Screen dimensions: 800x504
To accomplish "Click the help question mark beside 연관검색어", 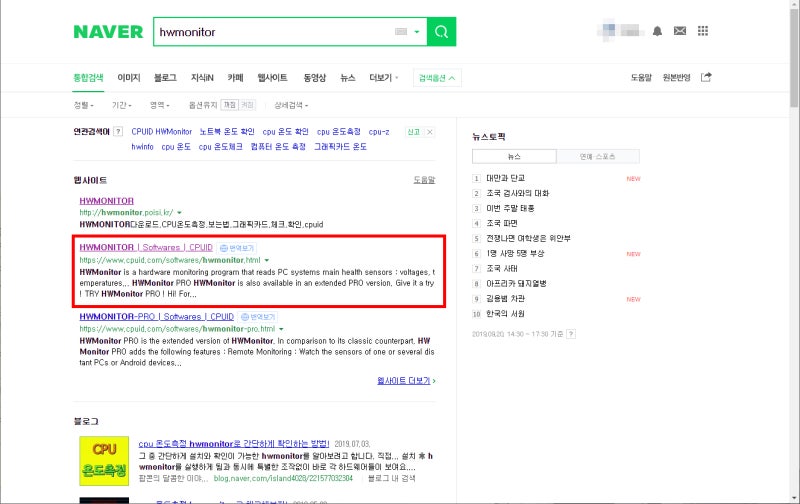I will 118,132.
